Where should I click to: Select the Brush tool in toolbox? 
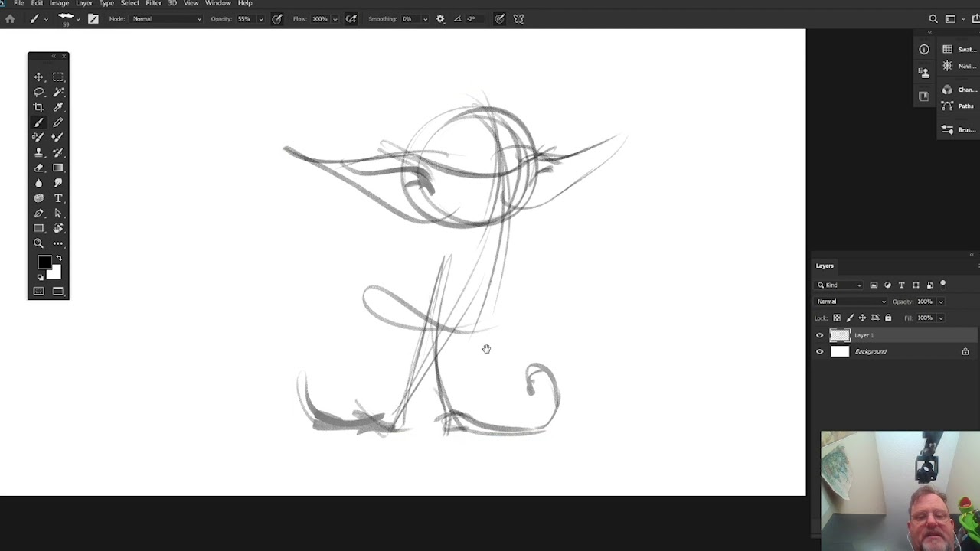point(38,122)
